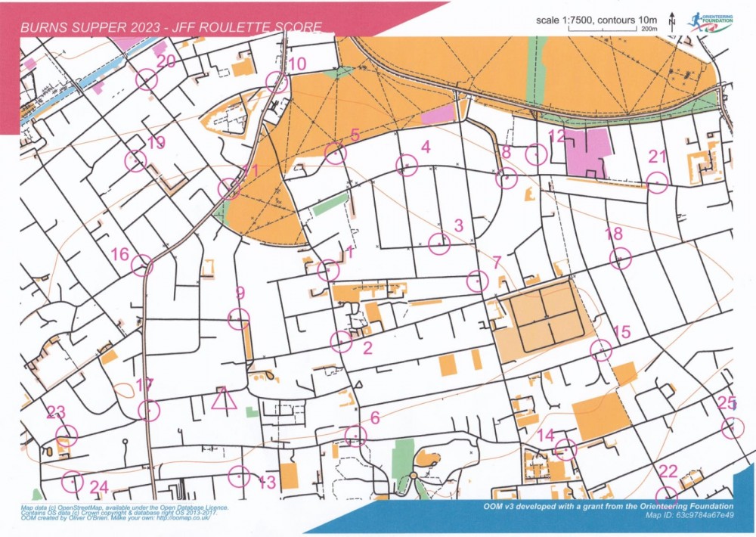Select control circle number 1
Screen dimensions: 756x537
pos(328,270)
